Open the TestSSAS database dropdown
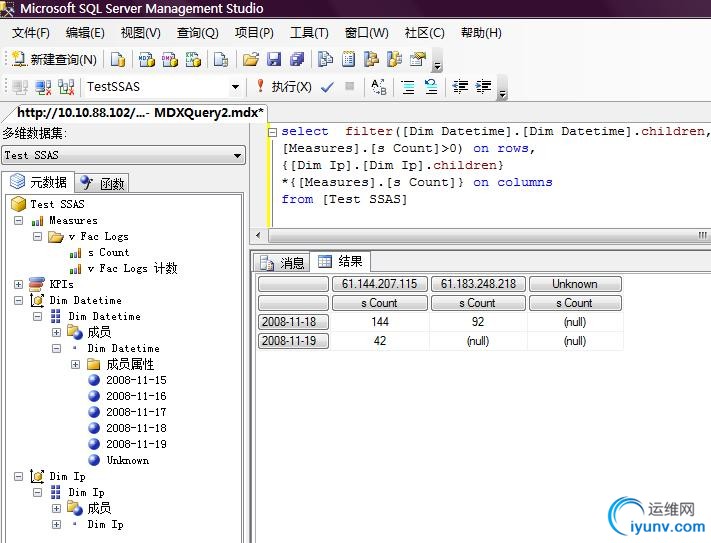 click(236, 87)
